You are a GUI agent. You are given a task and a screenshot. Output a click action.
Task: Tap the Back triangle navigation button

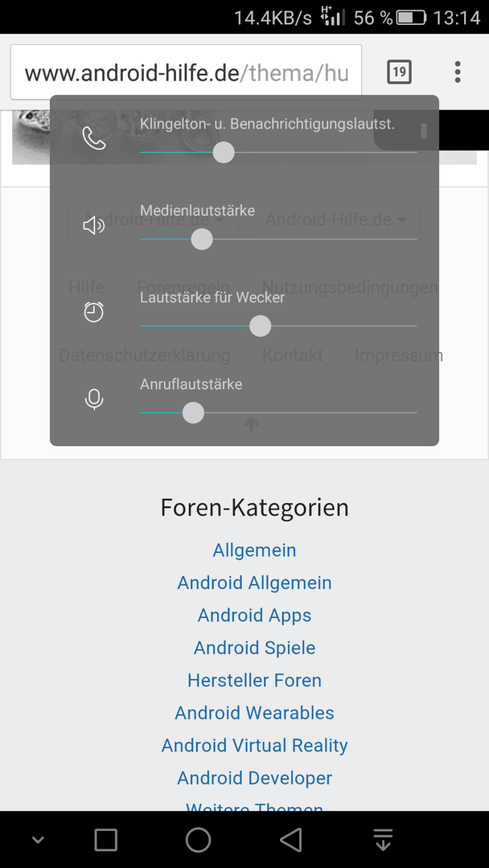click(x=290, y=840)
